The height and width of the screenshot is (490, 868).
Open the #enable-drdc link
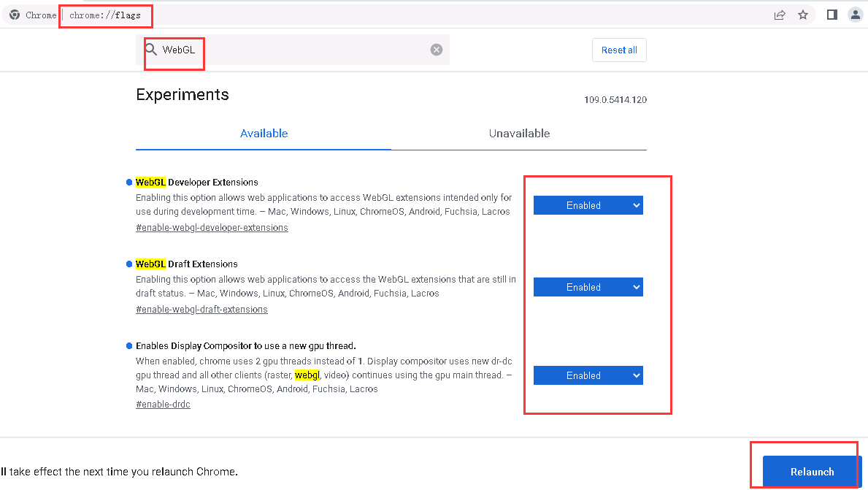163,404
